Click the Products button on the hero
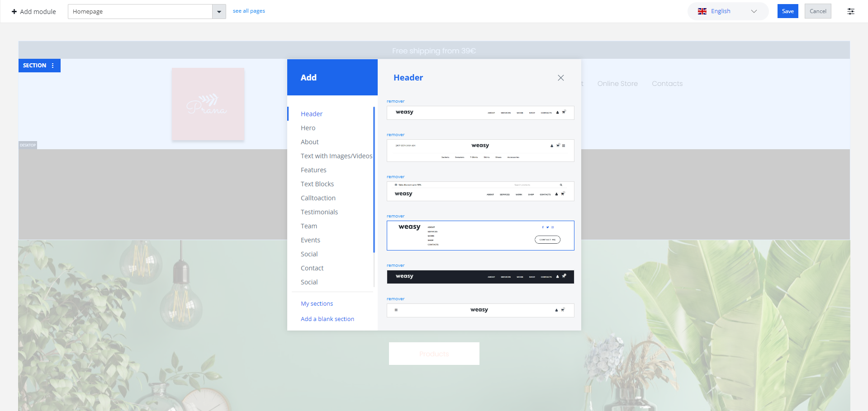 coord(434,354)
